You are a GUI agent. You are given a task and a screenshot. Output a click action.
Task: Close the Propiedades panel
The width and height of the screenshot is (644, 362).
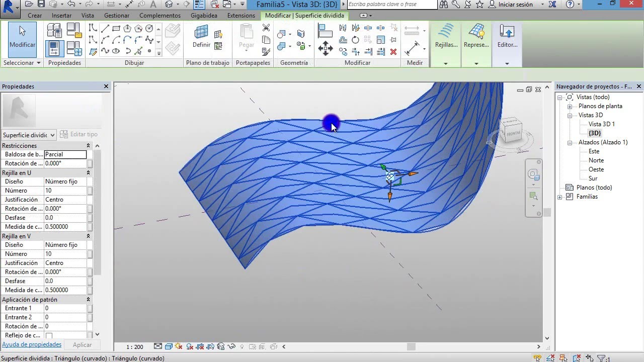pos(106,86)
